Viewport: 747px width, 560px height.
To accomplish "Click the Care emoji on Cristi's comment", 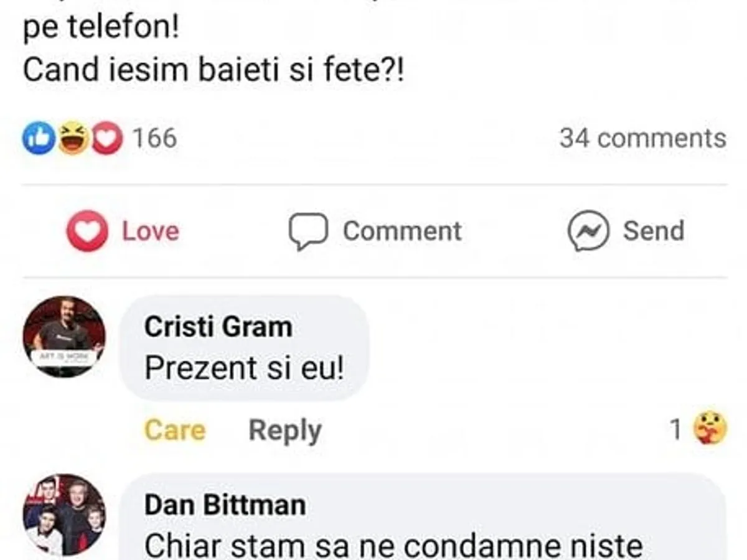I will 710,429.
